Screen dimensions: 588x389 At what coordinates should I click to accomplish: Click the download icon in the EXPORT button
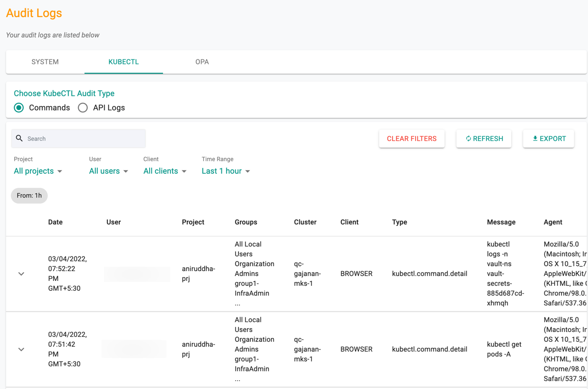[535, 139]
